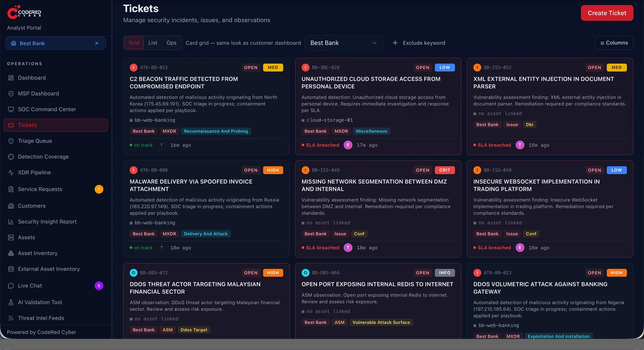Click the Service Requests badge showing 1

click(x=99, y=189)
